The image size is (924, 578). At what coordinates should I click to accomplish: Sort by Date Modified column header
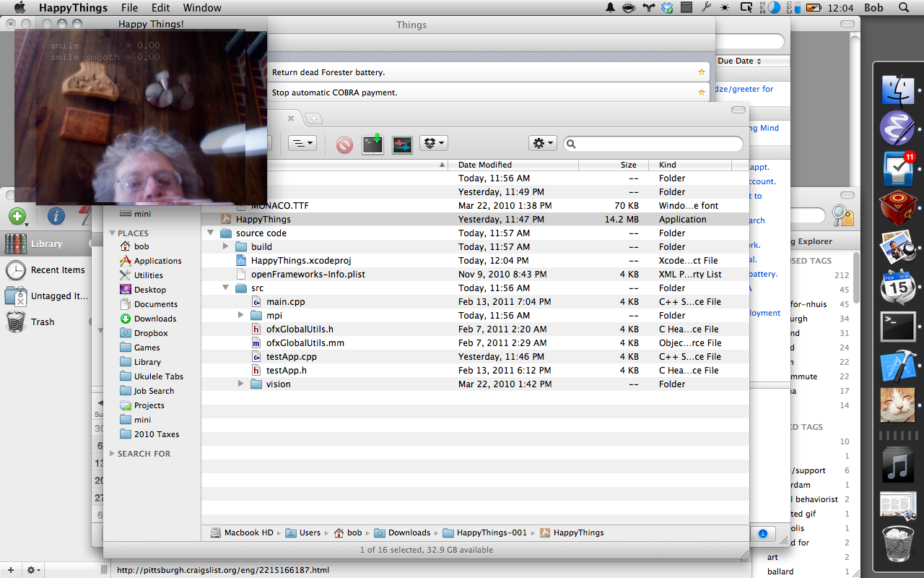click(x=484, y=165)
